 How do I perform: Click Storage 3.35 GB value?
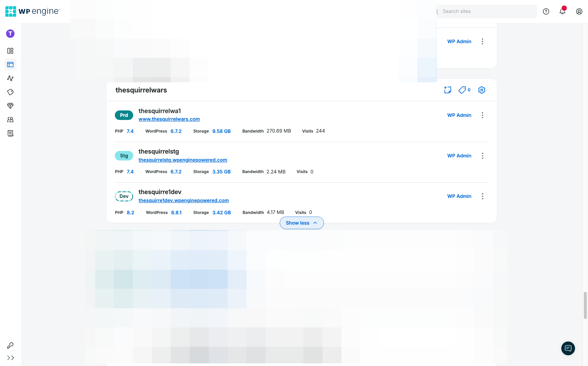(x=221, y=172)
